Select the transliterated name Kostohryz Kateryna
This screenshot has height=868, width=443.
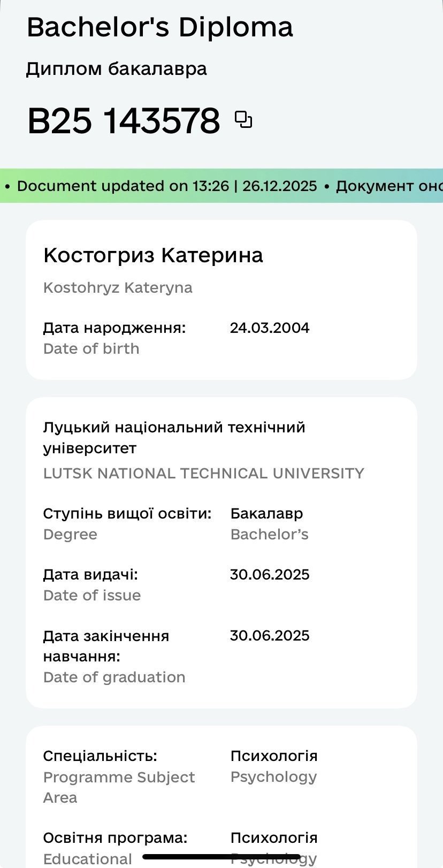click(118, 288)
